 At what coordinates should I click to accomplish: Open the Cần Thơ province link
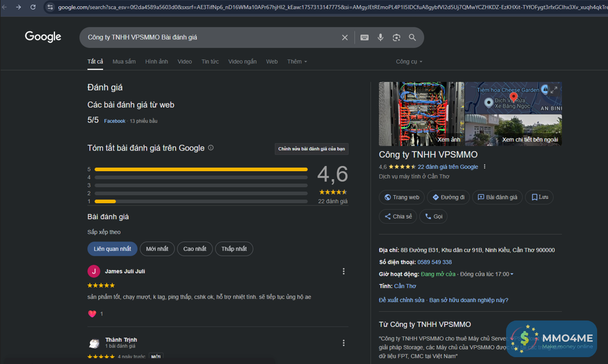tap(405, 286)
